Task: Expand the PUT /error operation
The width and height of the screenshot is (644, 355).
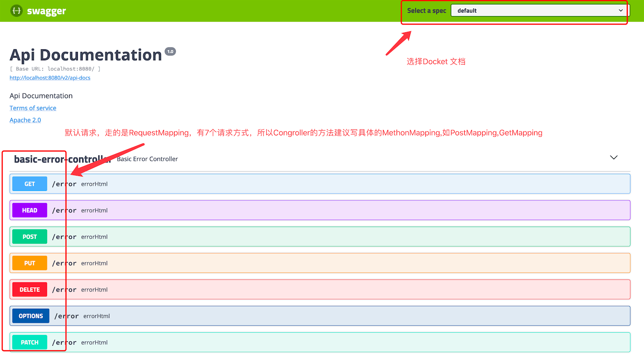Action: click(x=30, y=263)
